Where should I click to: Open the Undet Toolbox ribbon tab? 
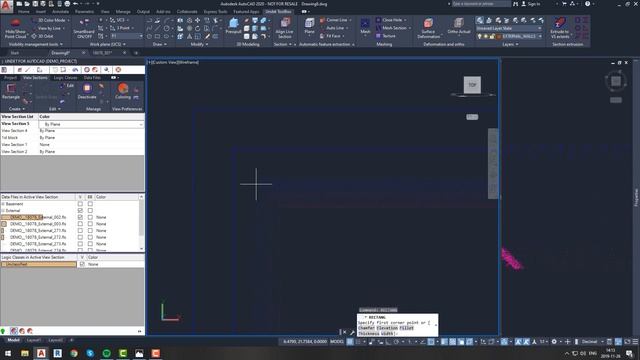278,12
